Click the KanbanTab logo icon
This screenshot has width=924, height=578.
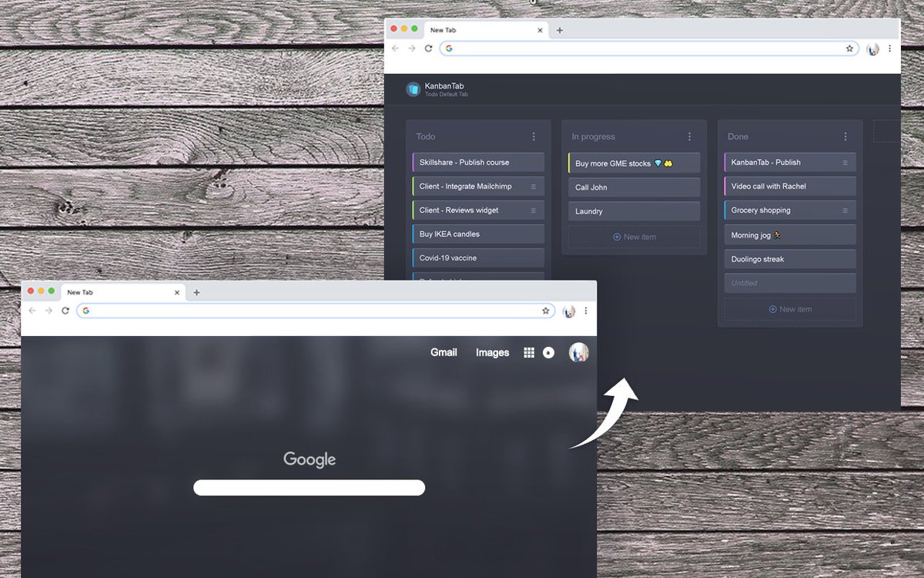point(413,89)
